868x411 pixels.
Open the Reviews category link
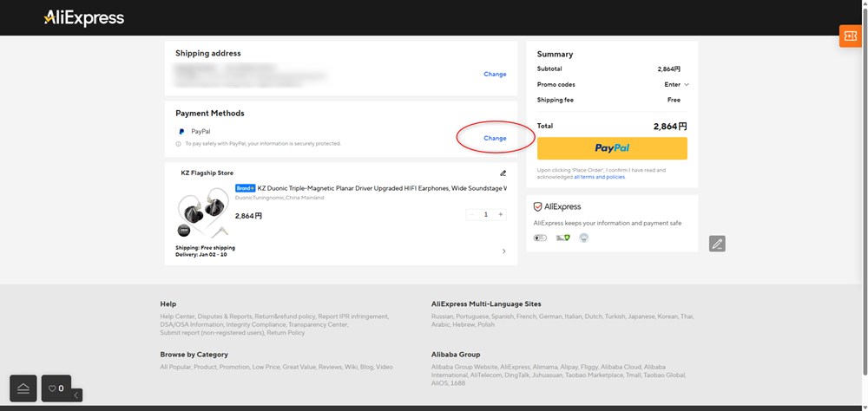point(331,367)
